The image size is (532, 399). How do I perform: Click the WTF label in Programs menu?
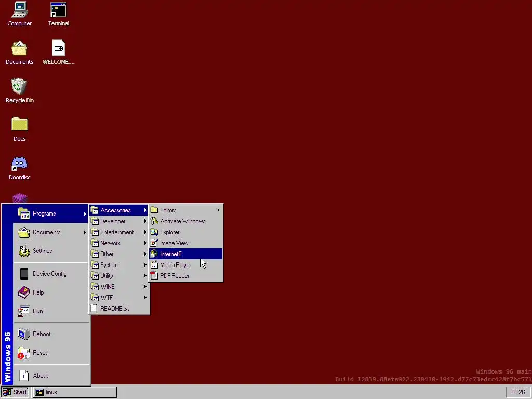click(x=107, y=298)
